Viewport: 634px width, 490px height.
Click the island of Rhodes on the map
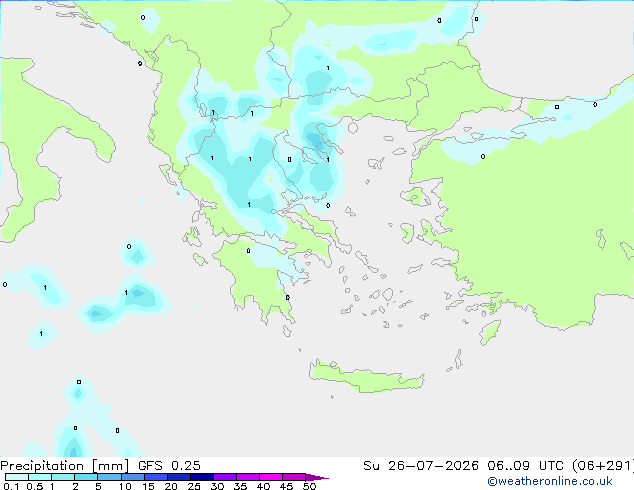[490, 332]
